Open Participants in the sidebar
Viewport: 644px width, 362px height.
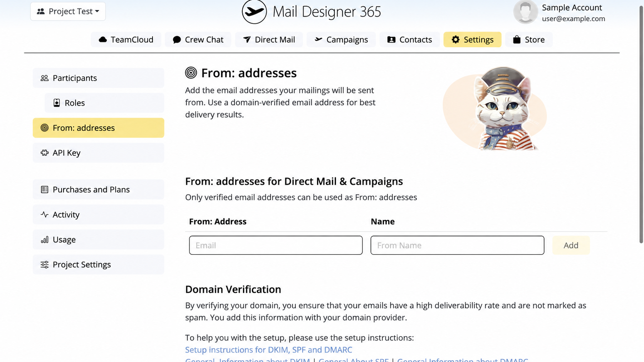click(x=98, y=78)
